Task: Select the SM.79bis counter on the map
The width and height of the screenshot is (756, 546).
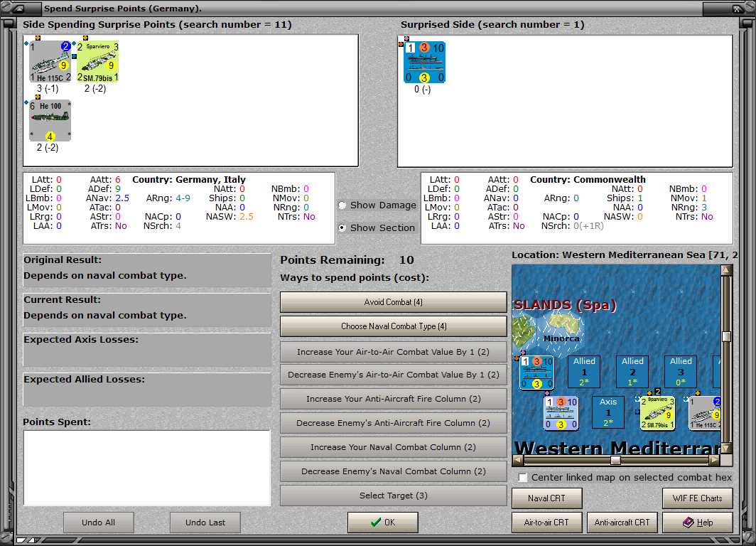Action: point(657,413)
